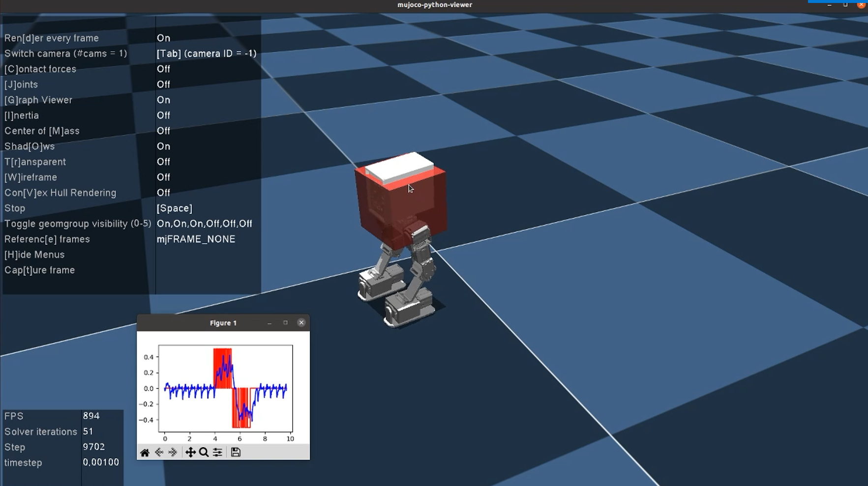Click the 'On' value for Render every frame

[x=163, y=38]
